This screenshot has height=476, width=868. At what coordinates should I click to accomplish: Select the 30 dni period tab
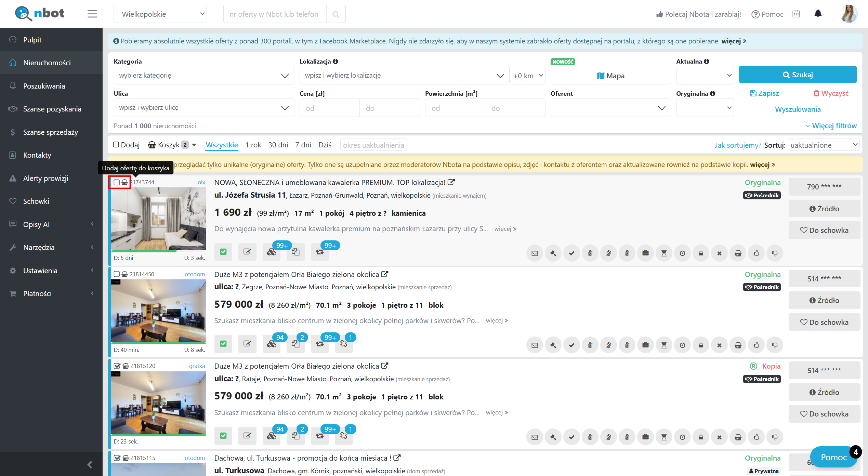tap(278, 145)
